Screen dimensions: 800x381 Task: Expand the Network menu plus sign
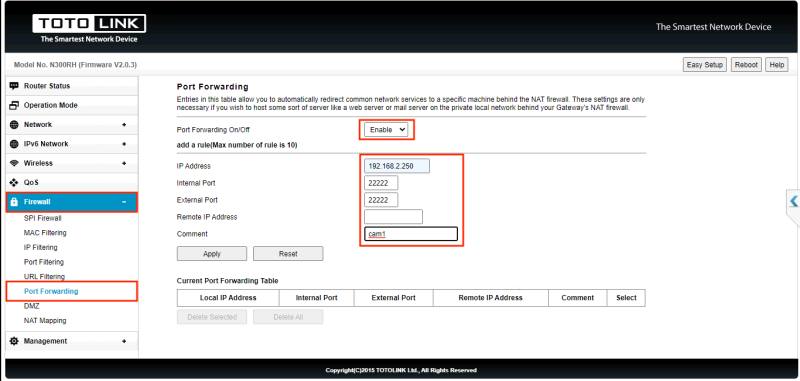124,124
